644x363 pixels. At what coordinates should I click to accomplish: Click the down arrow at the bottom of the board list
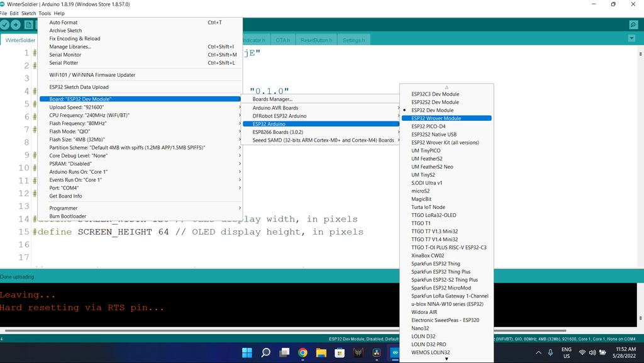[x=447, y=359]
